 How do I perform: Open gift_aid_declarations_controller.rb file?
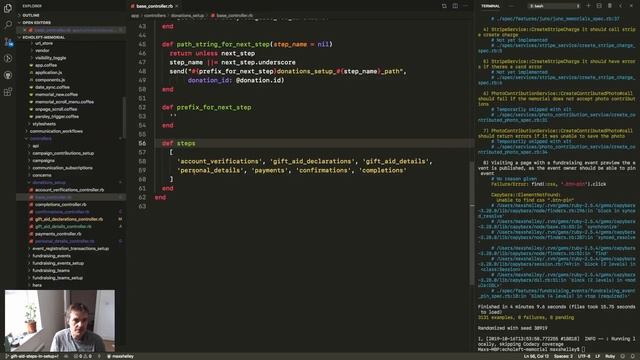point(69,219)
